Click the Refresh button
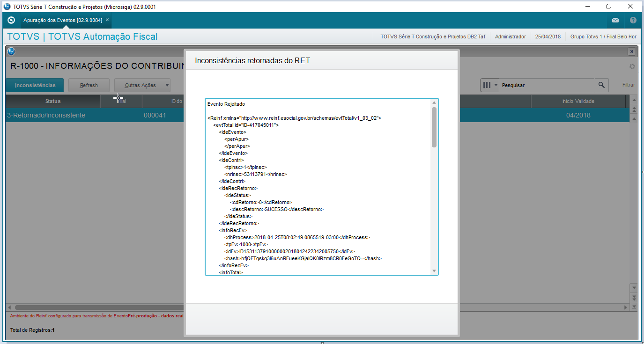Image resolution: width=644 pixels, height=344 pixels. (x=89, y=85)
